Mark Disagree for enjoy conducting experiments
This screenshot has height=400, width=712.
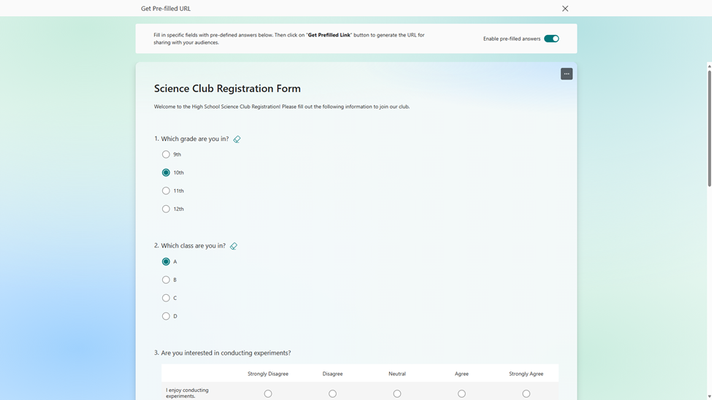pyautogui.click(x=332, y=394)
